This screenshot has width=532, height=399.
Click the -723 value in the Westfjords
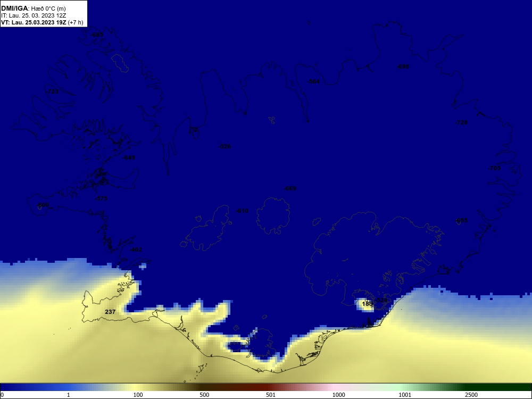click(x=52, y=92)
